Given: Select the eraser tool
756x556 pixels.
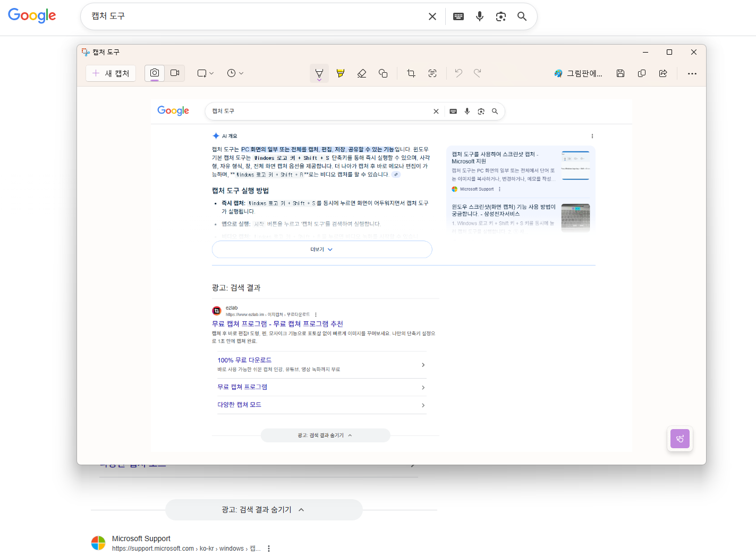Looking at the screenshot, I should coord(362,73).
